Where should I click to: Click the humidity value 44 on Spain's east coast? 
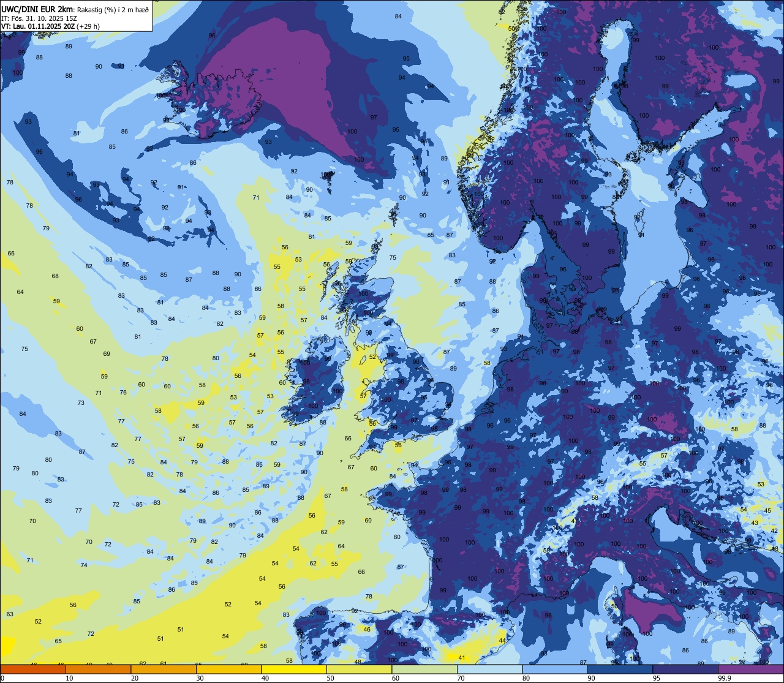502,640
